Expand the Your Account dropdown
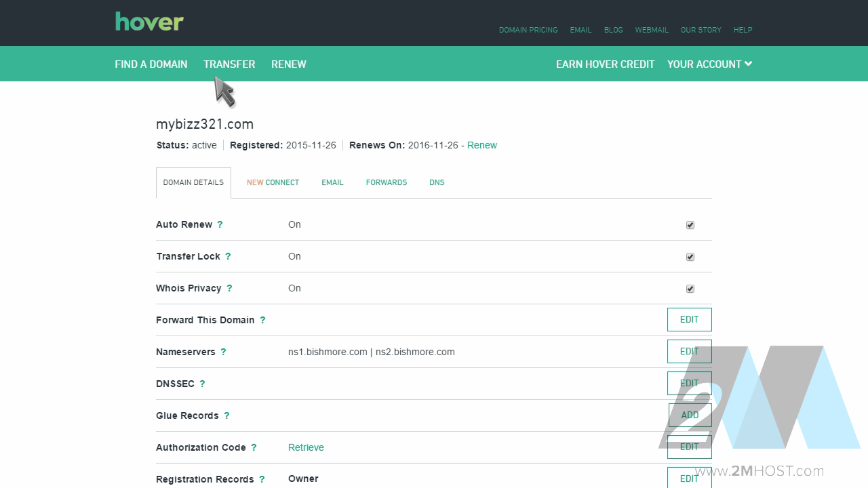The image size is (868, 488). (709, 64)
